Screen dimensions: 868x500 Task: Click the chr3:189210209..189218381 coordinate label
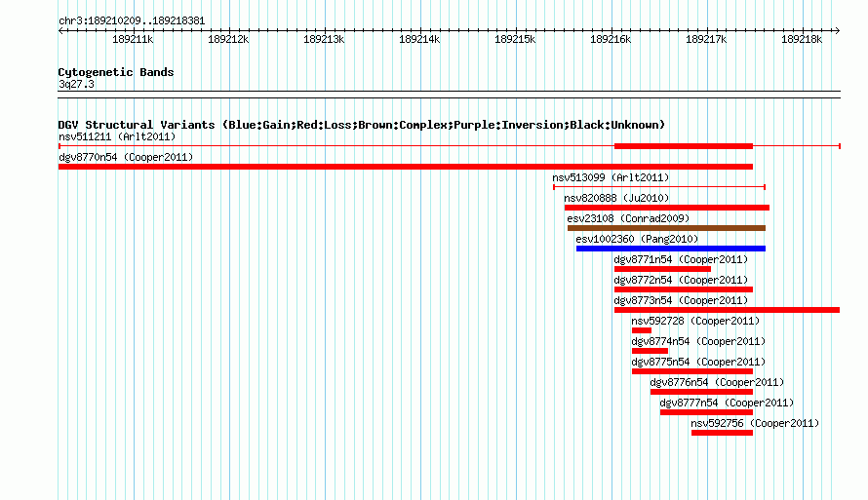tap(132, 20)
